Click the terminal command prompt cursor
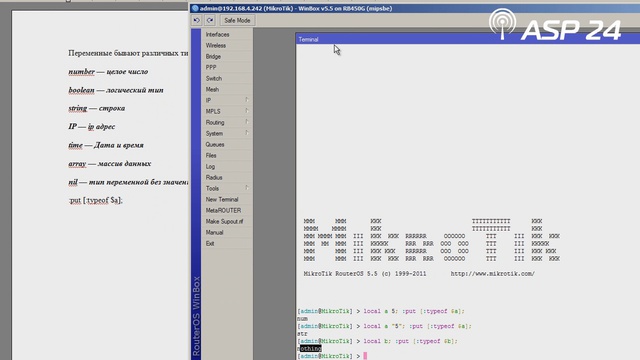640x360 pixels. [x=365, y=356]
